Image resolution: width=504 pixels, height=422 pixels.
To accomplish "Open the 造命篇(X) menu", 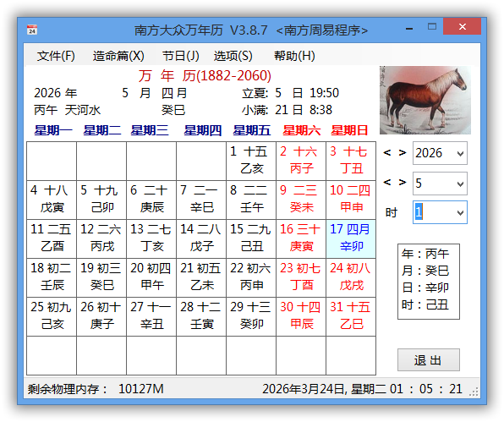I will [118, 56].
